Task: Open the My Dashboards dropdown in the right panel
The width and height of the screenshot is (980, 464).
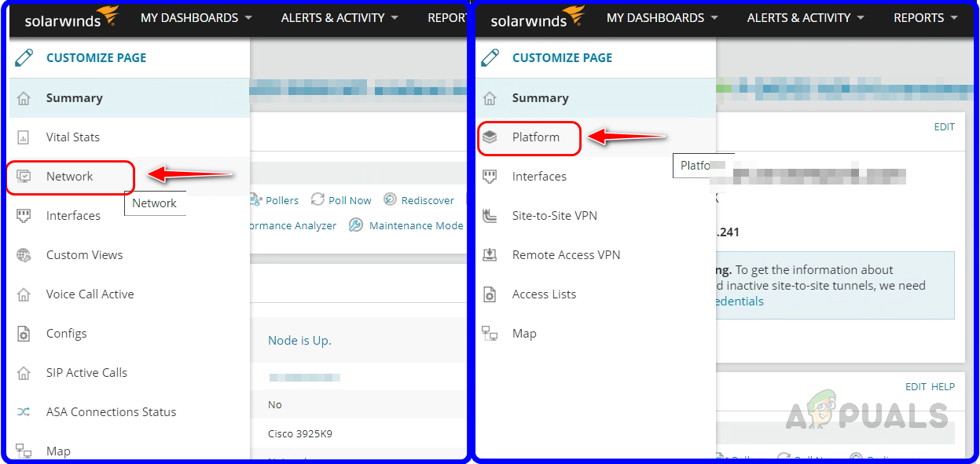Action: pyautogui.click(x=663, y=17)
